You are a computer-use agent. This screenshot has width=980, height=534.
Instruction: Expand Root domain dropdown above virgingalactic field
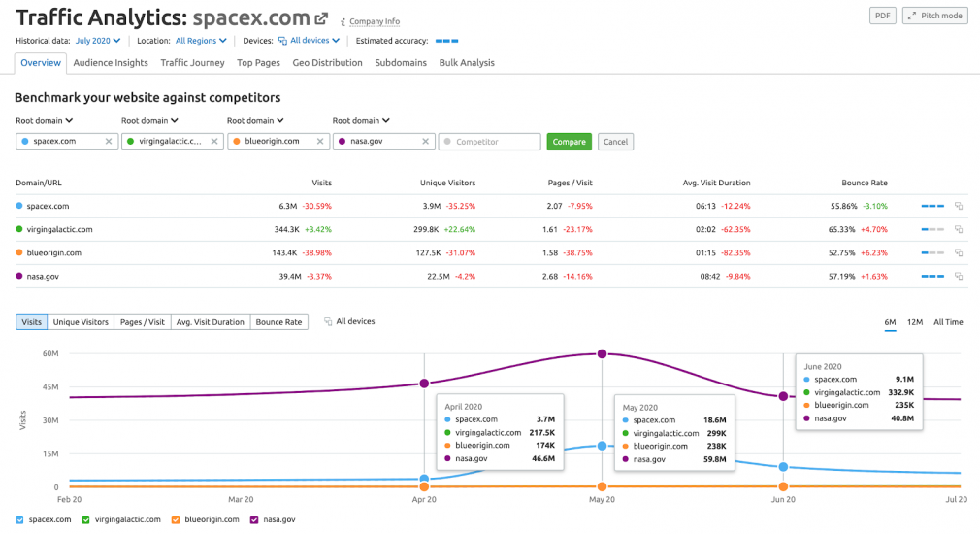point(150,120)
